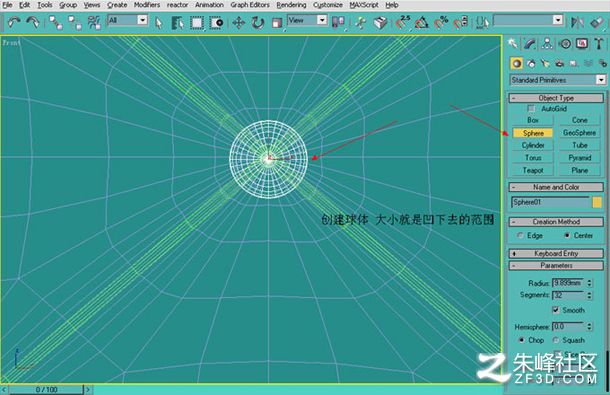Select the Rotate tool icon
This screenshot has height=395, width=610.
pos(258,23)
